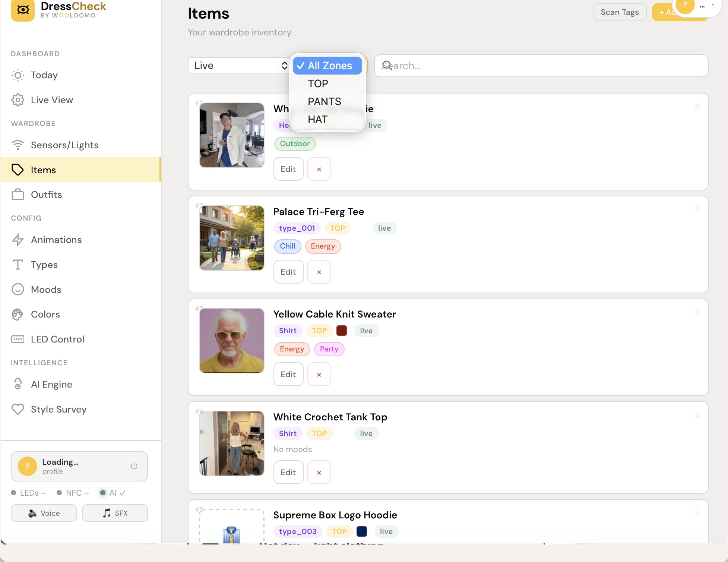Open Moods via its smiley icon

coord(18,290)
